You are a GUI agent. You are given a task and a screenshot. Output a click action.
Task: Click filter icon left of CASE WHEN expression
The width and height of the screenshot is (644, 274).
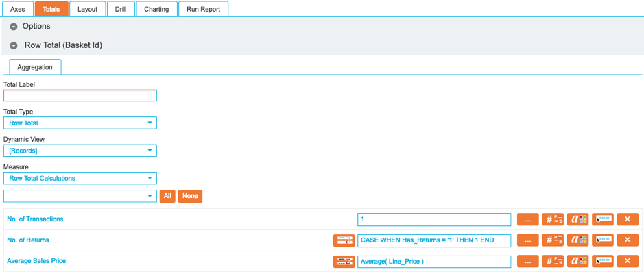pyautogui.click(x=344, y=240)
